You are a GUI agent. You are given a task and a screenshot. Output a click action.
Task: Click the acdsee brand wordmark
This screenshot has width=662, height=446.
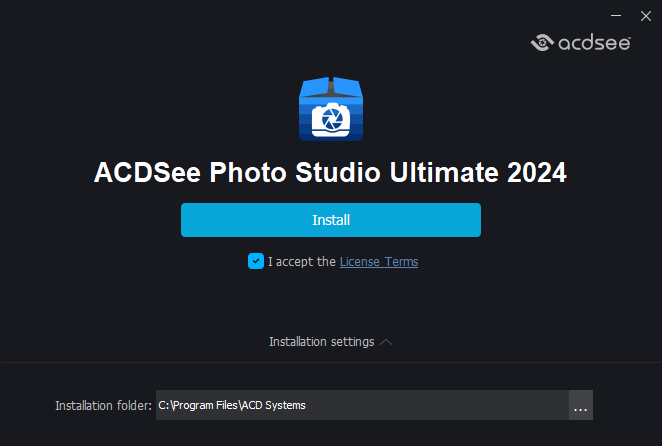(594, 43)
